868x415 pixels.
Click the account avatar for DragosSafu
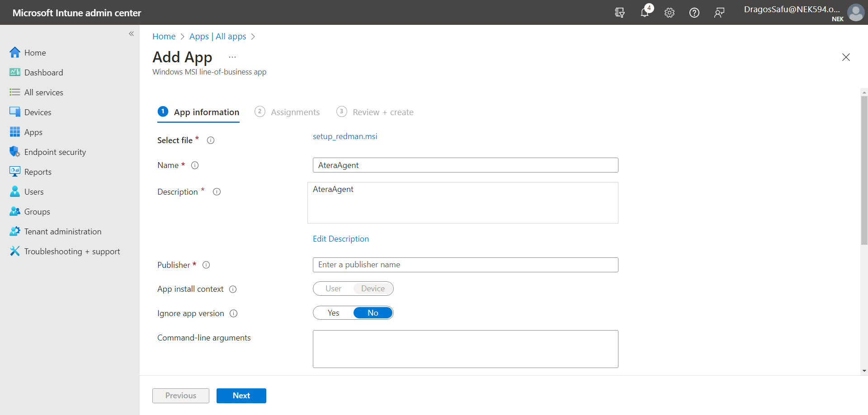coord(856,12)
